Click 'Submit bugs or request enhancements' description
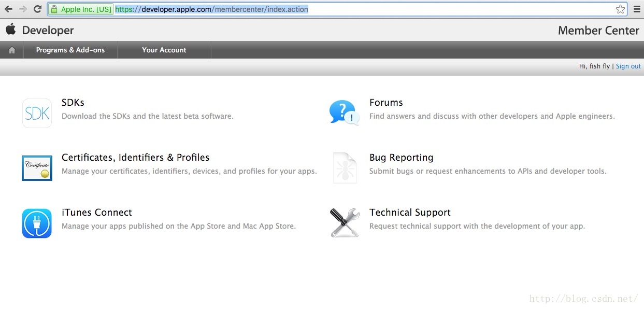This screenshot has width=644, height=309. tap(488, 171)
